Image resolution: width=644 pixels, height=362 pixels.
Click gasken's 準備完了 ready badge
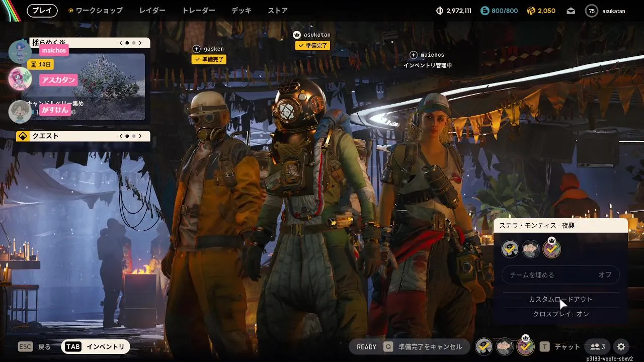[x=209, y=59]
